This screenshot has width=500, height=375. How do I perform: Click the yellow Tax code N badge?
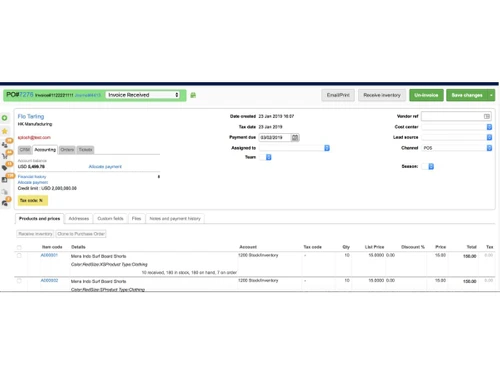pos(33,200)
